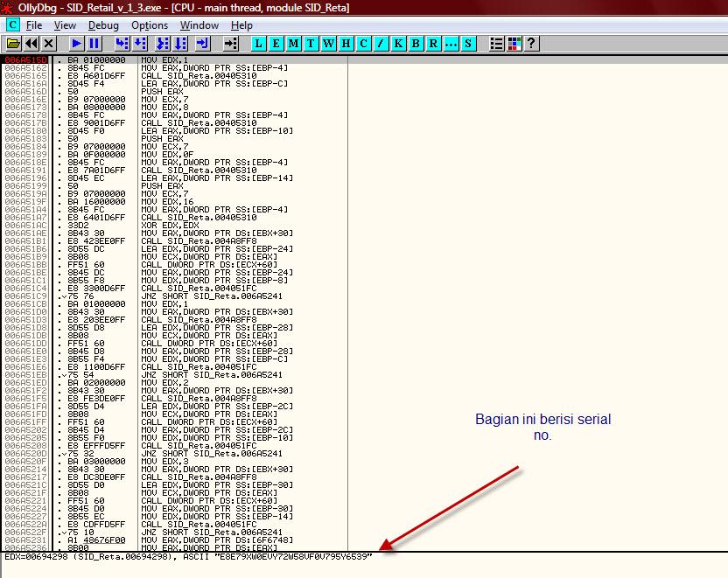Open the File menu
728x578 pixels.
pyautogui.click(x=34, y=25)
